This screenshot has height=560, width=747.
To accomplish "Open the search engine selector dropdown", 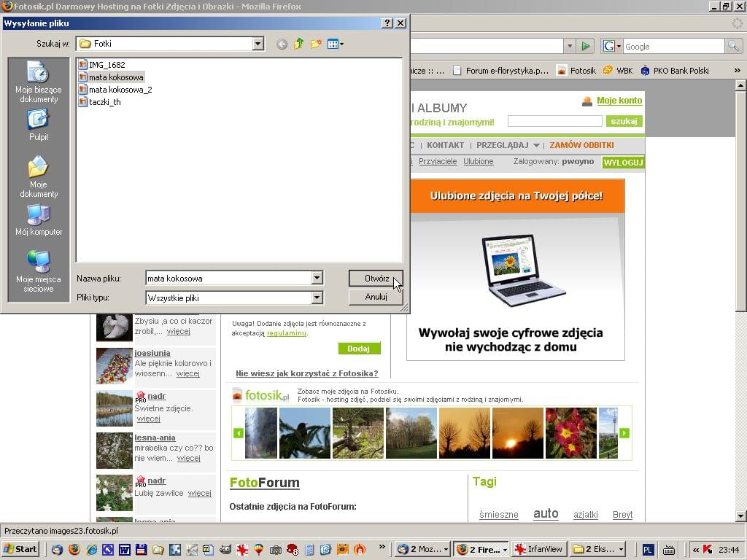I will [612, 46].
